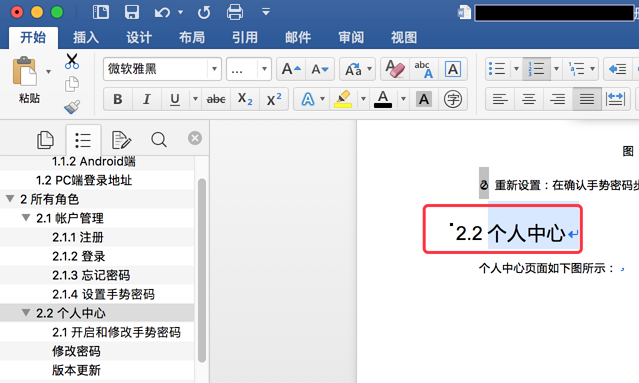Click the Copy icon
This screenshot has width=639, height=383.
pos(72,84)
